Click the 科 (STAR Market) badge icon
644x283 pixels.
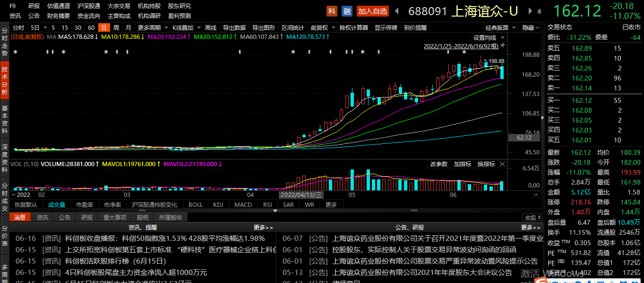333,11
